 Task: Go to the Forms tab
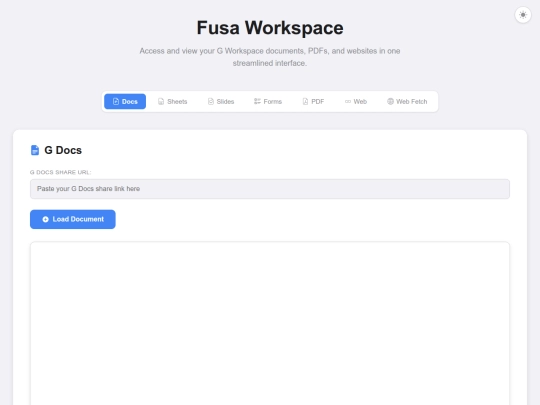268,101
